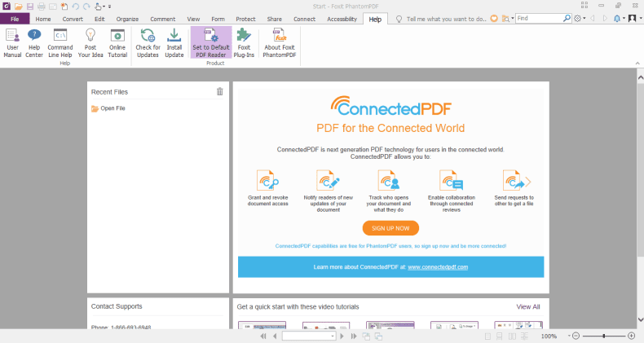The image size is (644, 343).
Task: Click the Undo arrow
Action: coord(75,7)
